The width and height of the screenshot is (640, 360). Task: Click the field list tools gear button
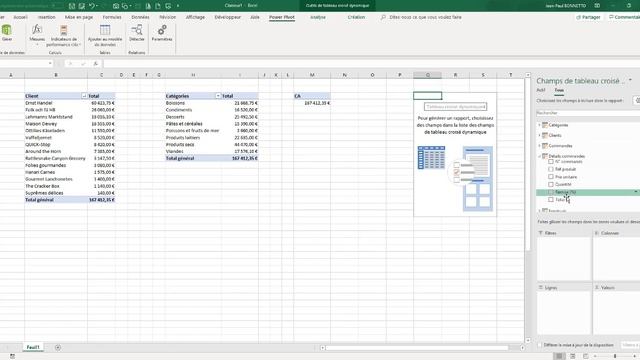point(637,100)
